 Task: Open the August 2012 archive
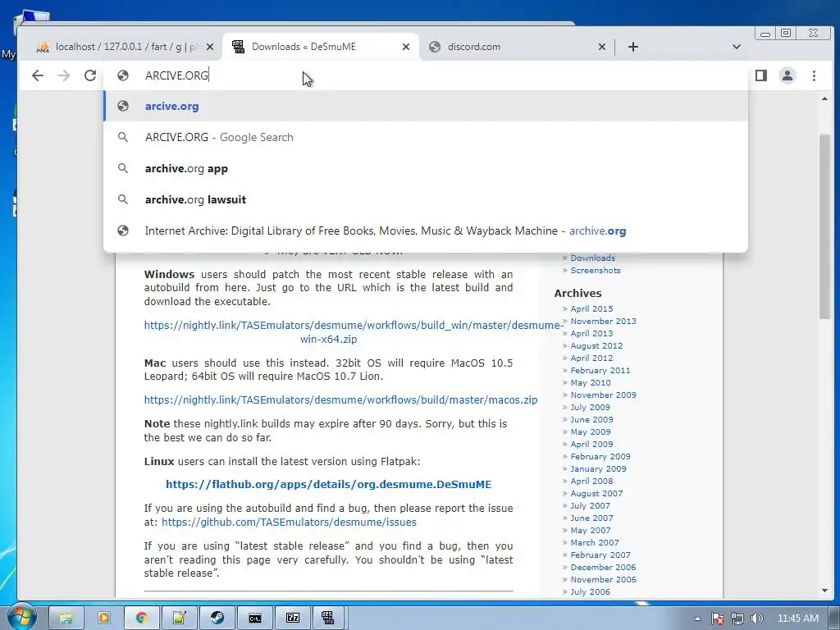tap(596, 345)
